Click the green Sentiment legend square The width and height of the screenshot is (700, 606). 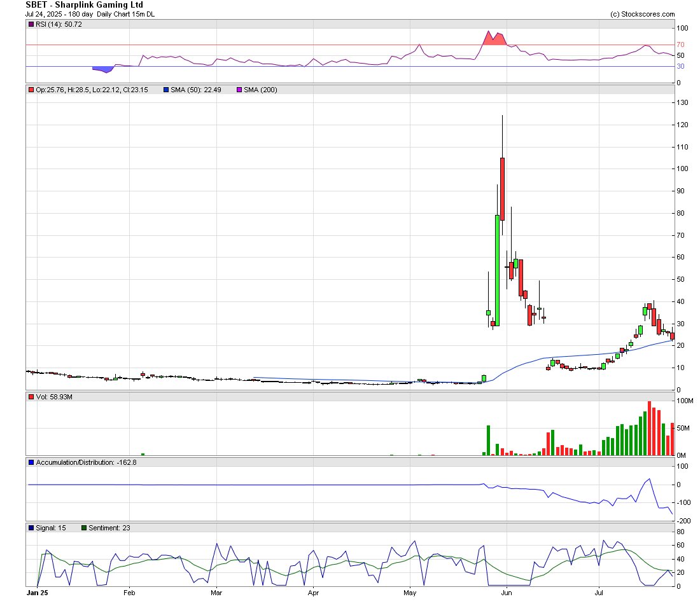(84, 528)
